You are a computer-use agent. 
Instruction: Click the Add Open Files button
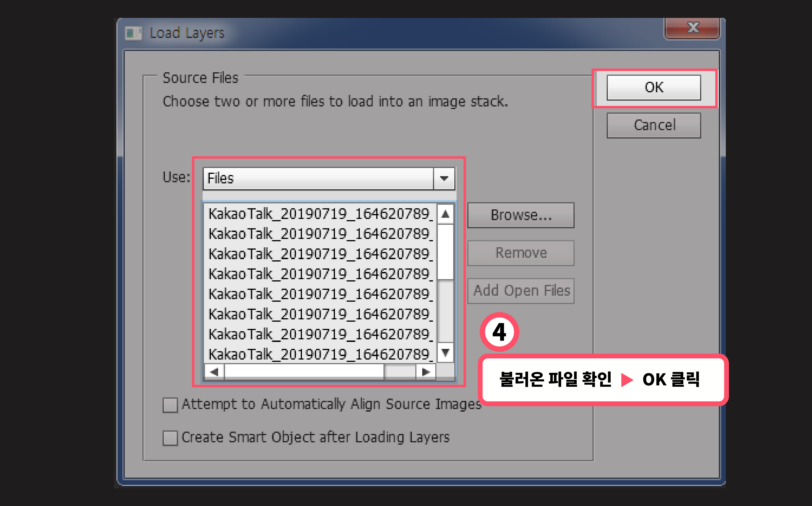coord(520,291)
